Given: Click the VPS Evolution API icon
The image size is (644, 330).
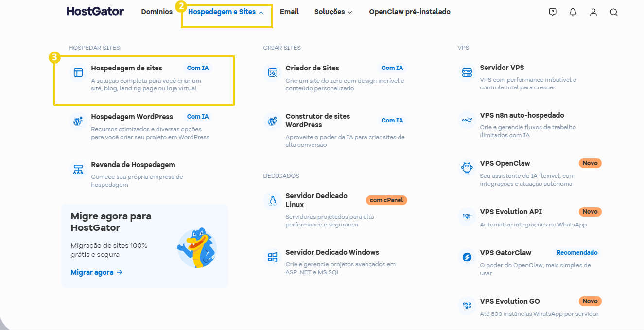Looking at the screenshot, I should click(x=467, y=216).
